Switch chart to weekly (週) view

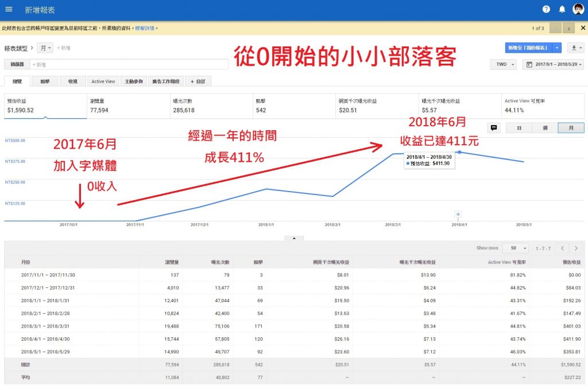pos(545,128)
